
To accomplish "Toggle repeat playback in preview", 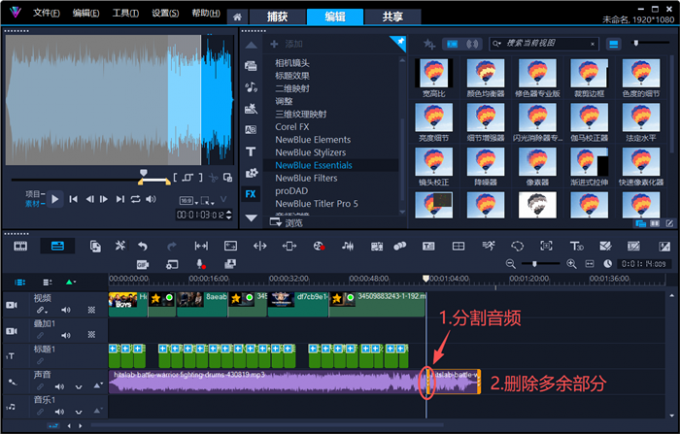I will 135,199.
